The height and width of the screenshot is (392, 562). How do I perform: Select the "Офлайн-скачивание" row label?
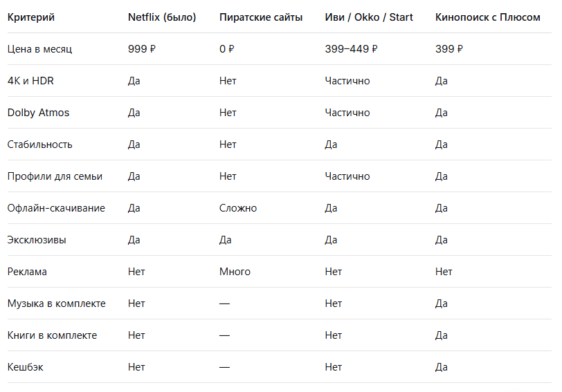tap(56, 208)
